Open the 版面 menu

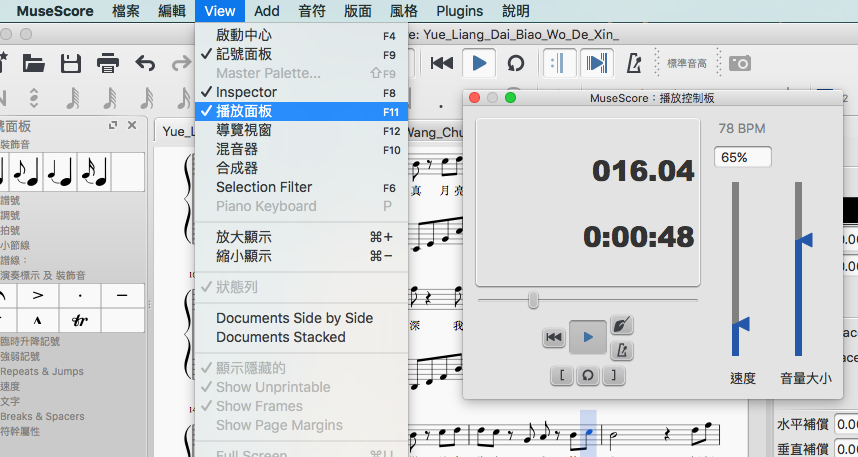pyautogui.click(x=358, y=11)
